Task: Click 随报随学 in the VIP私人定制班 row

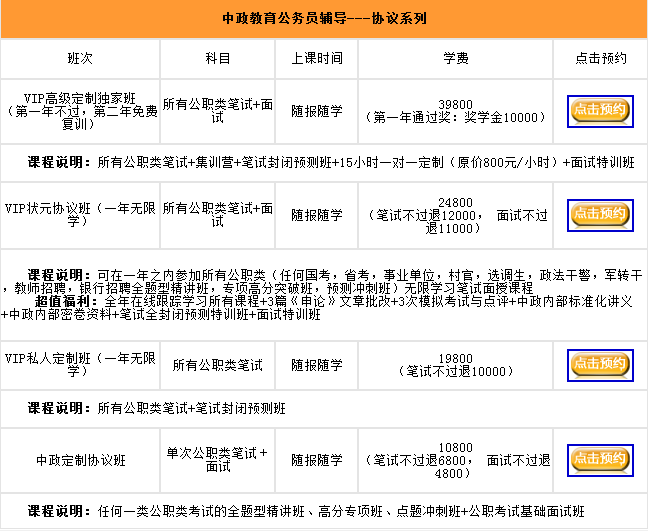Action: pos(317,365)
